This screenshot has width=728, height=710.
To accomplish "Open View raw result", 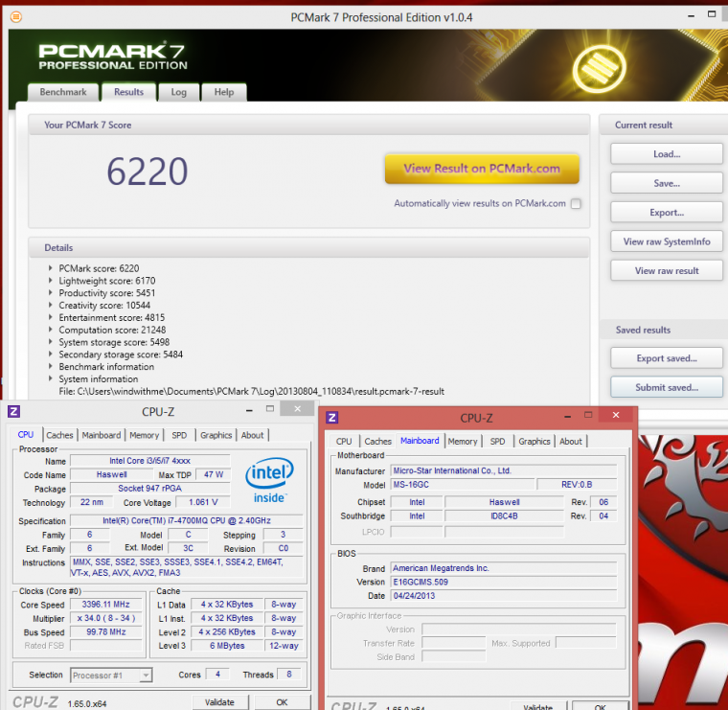I will pos(667,271).
